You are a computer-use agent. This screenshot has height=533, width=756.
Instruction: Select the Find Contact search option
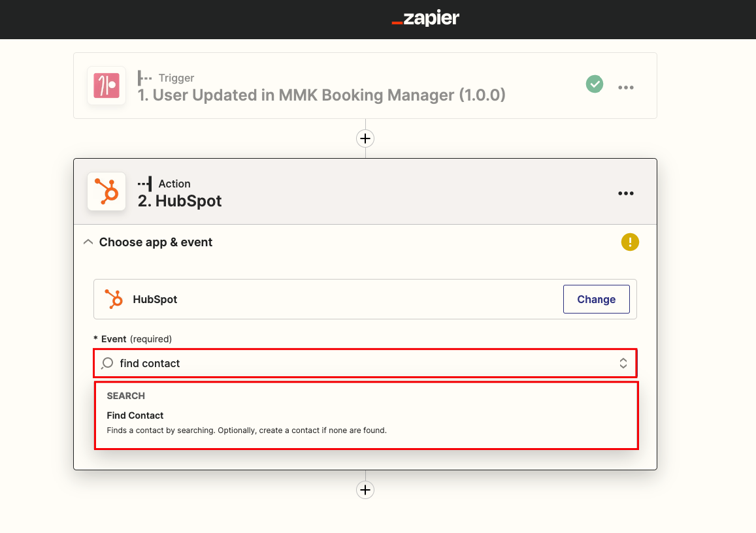point(367,422)
